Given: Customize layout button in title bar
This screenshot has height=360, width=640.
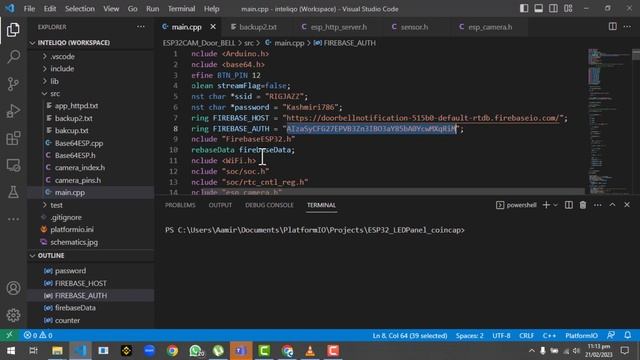Looking at the screenshot, I should tap(568, 9).
